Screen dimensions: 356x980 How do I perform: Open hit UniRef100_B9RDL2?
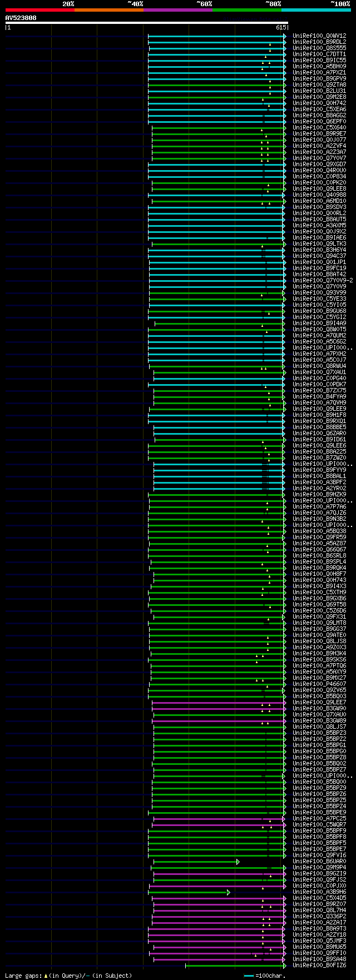click(x=319, y=42)
